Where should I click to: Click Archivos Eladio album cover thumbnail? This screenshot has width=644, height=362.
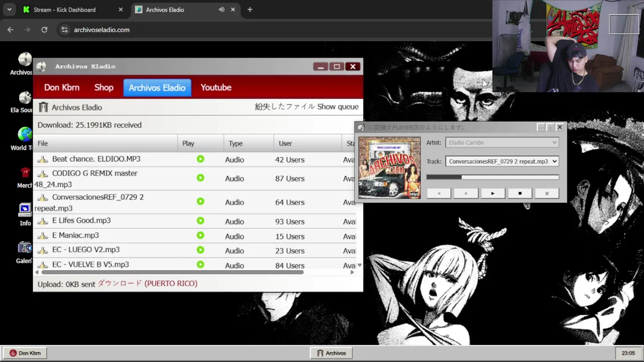pyautogui.click(x=389, y=168)
